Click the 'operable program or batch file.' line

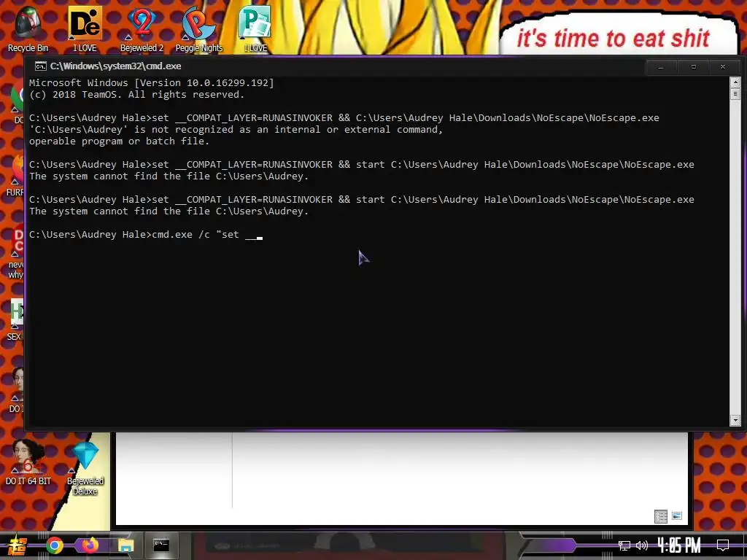[119, 141]
